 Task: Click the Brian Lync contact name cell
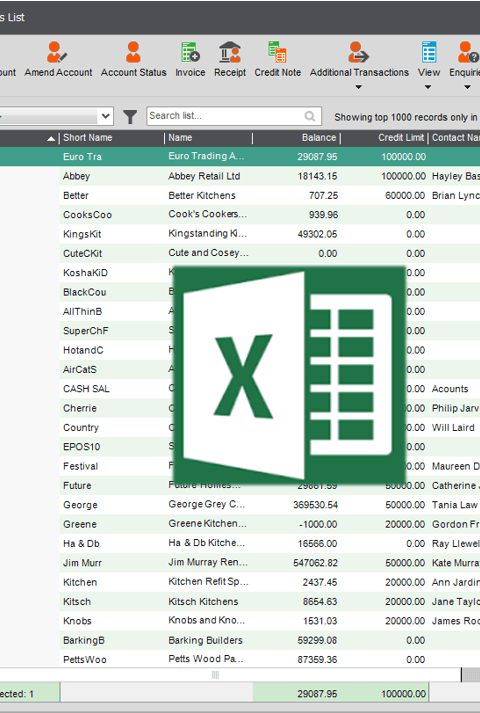point(456,196)
